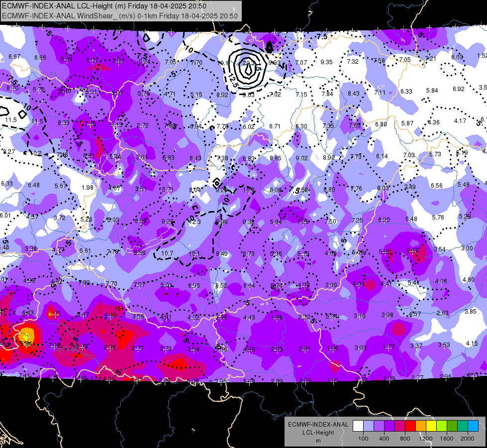Click the legend label 100
Image resolution: width=487 pixels, height=448 pixels.
363,439
